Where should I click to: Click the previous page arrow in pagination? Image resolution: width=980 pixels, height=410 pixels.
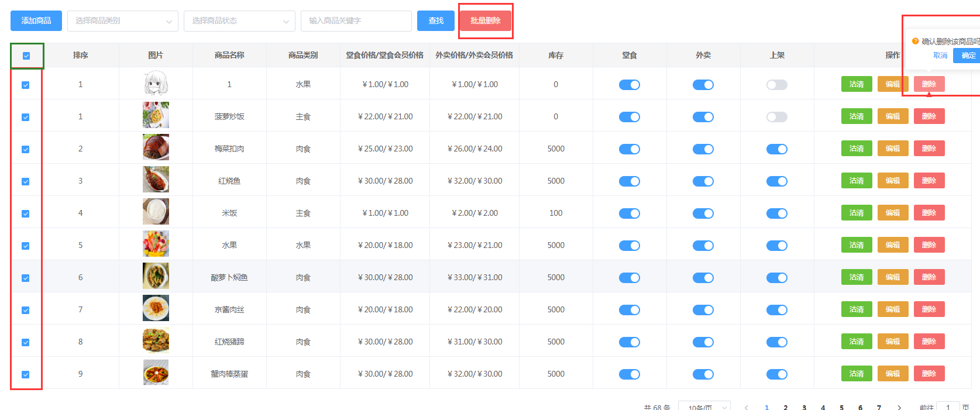(x=747, y=407)
